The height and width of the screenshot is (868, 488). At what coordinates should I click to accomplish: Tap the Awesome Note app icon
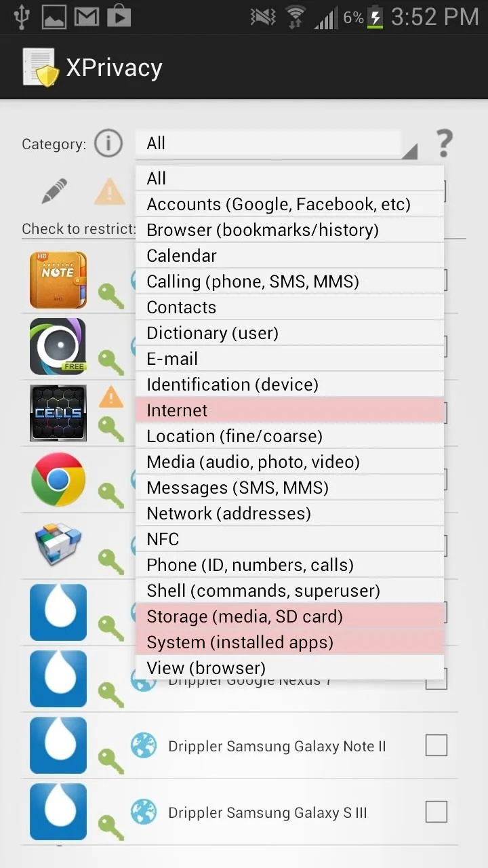[x=58, y=280]
